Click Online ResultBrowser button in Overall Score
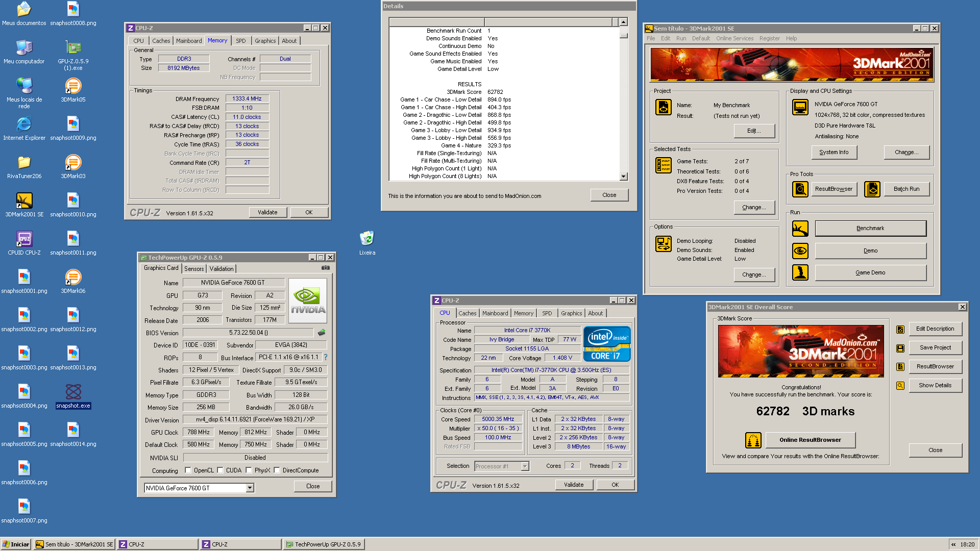The image size is (980, 551). [x=810, y=440]
